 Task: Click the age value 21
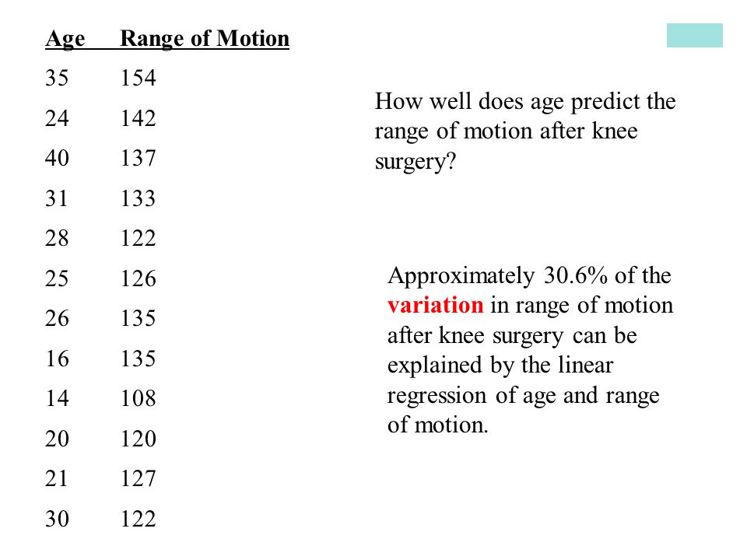[57, 478]
